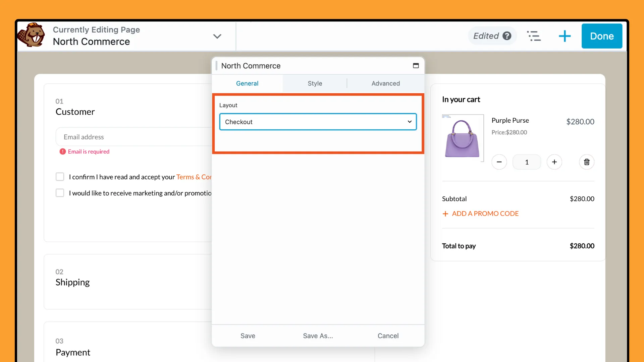Switch to the Style tab

315,83
